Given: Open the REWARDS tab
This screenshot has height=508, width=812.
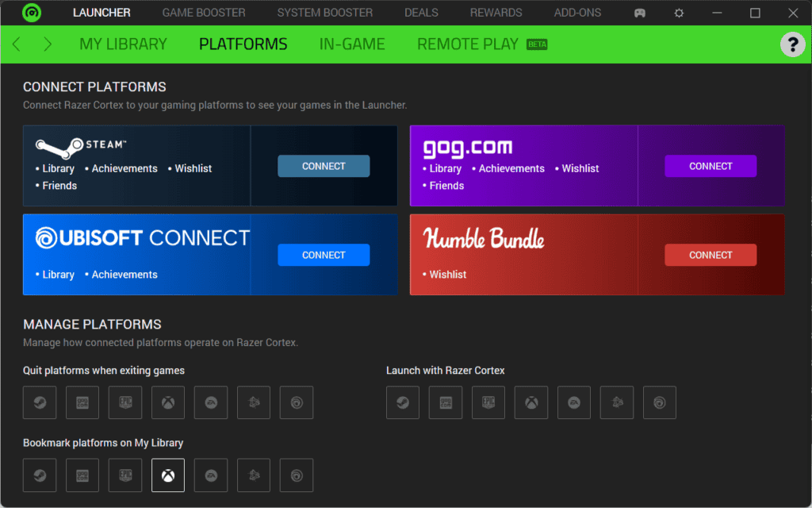Looking at the screenshot, I should click(496, 13).
